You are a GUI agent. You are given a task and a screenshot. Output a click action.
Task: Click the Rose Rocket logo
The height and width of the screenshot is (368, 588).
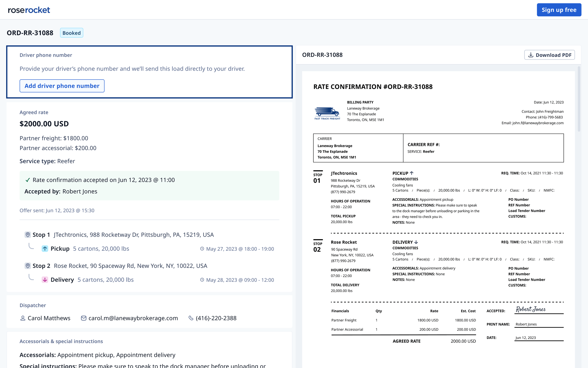(28, 9)
